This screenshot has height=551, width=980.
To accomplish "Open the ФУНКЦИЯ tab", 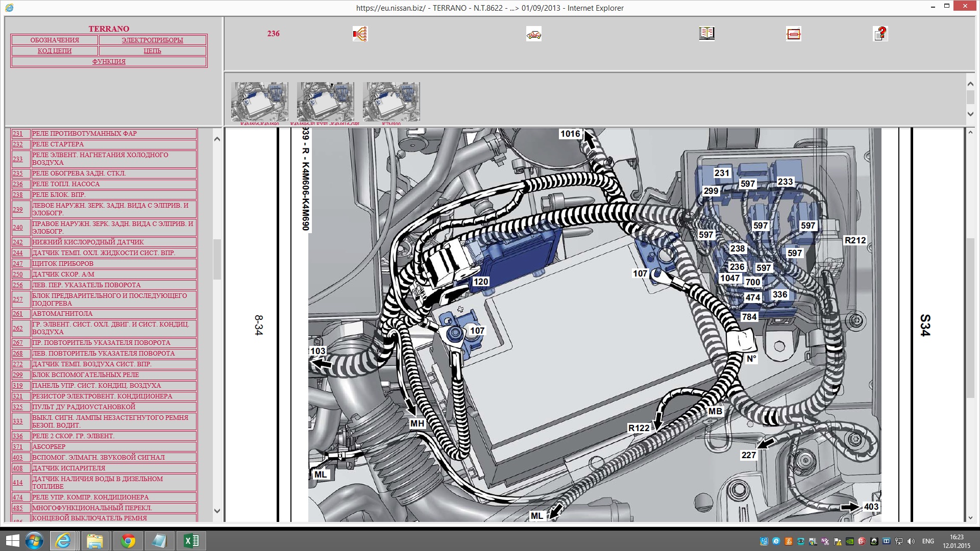I will 109,62.
